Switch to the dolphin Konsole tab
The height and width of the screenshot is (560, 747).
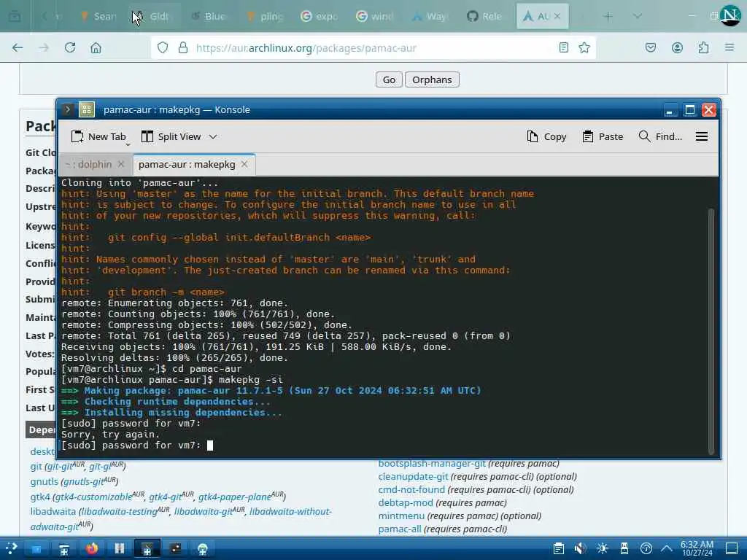[x=88, y=164]
